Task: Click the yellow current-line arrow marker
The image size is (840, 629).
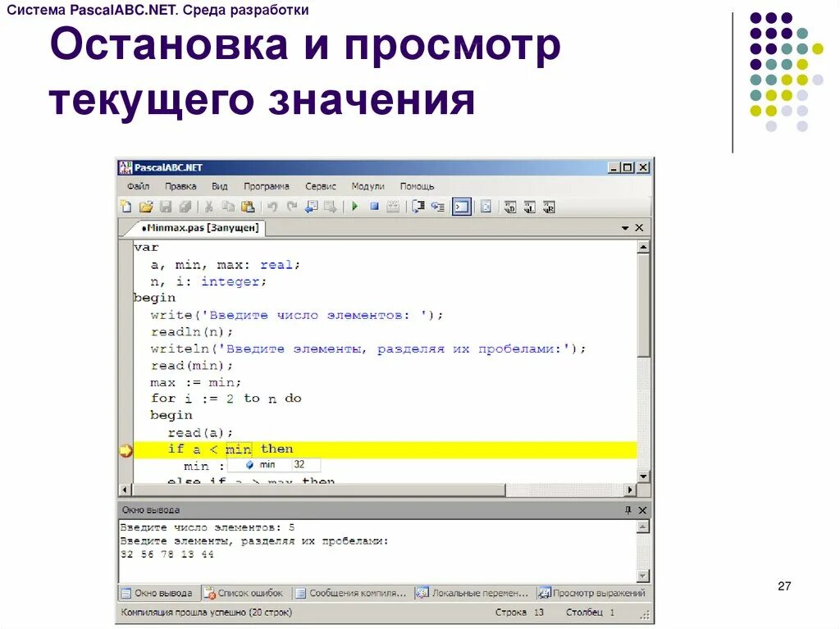Action: (126, 450)
